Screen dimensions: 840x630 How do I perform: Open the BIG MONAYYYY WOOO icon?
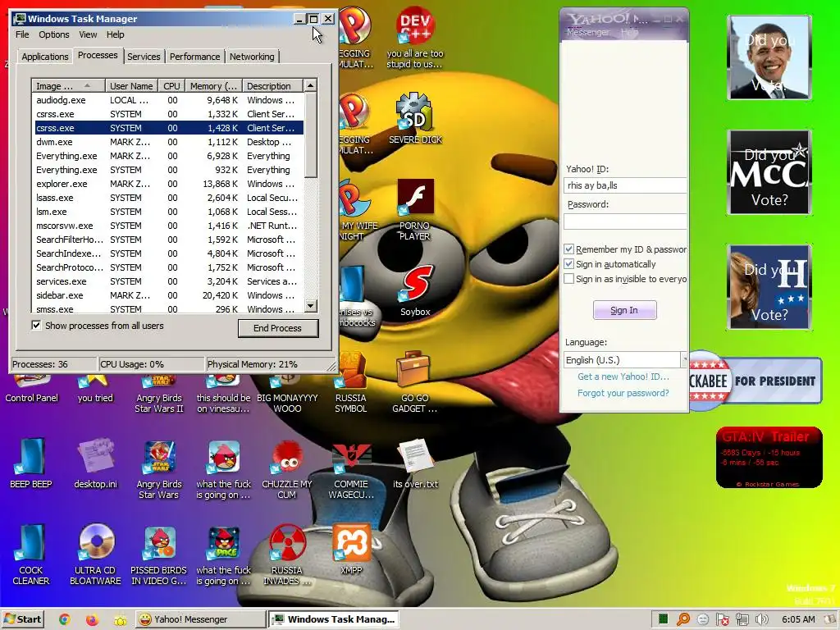tap(287, 394)
